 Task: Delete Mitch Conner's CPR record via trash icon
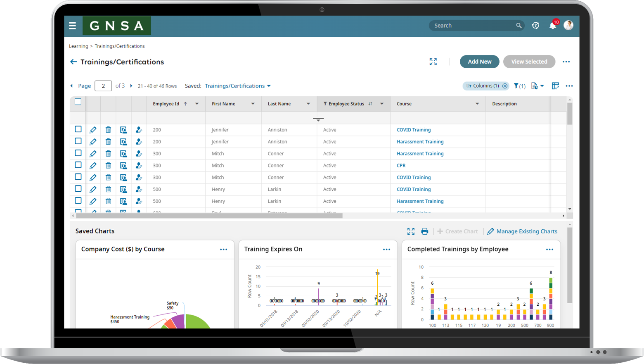point(108,165)
